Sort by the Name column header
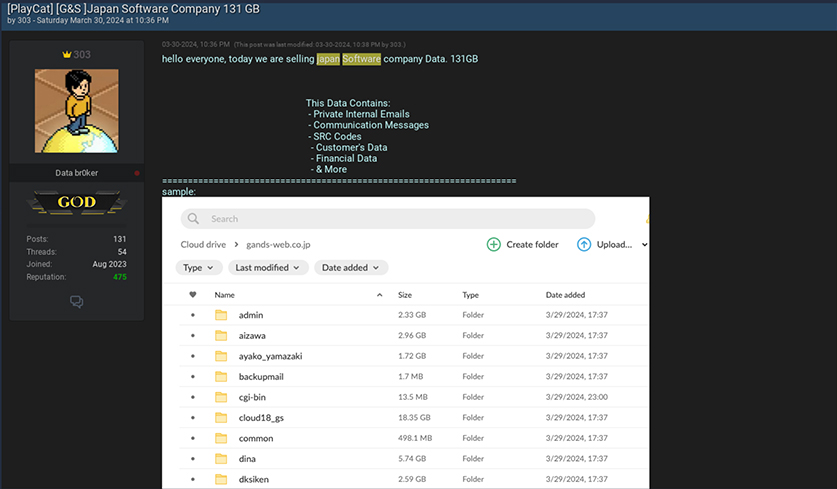 [x=224, y=295]
